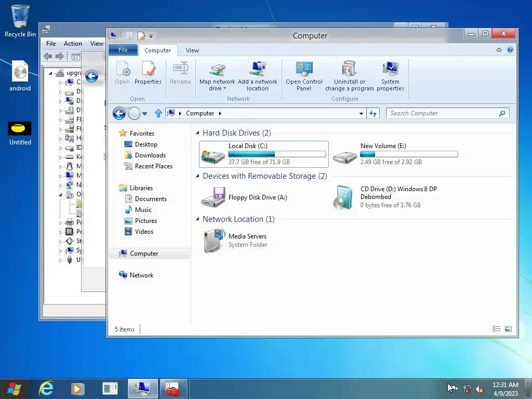Refresh the Computer address bar

click(x=373, y=113)
